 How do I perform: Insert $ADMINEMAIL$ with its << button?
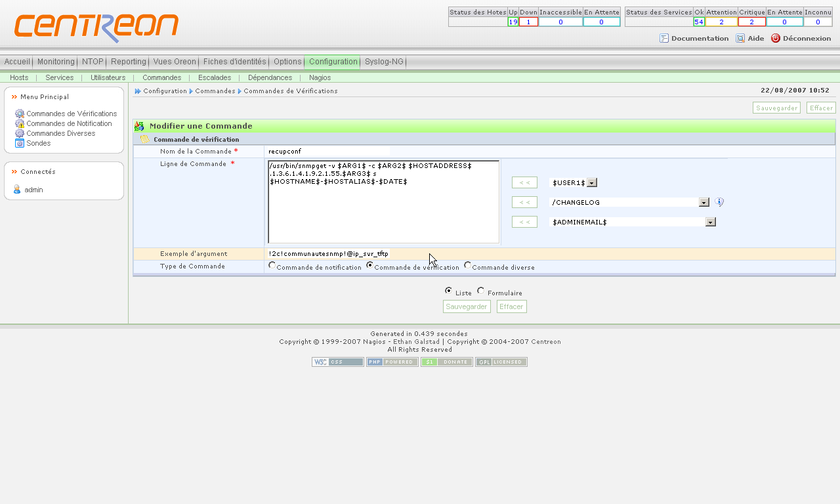[x=524, y=222]
